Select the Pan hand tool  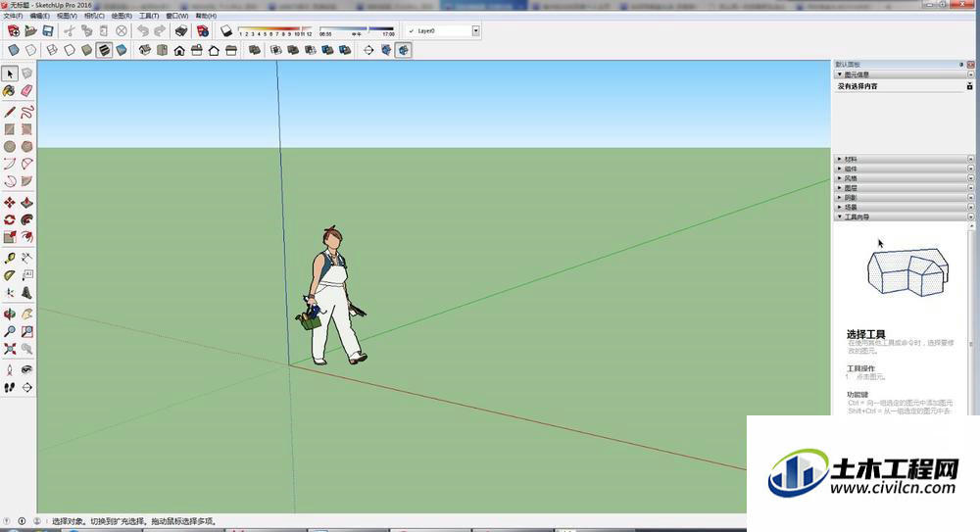coord(26,314)
